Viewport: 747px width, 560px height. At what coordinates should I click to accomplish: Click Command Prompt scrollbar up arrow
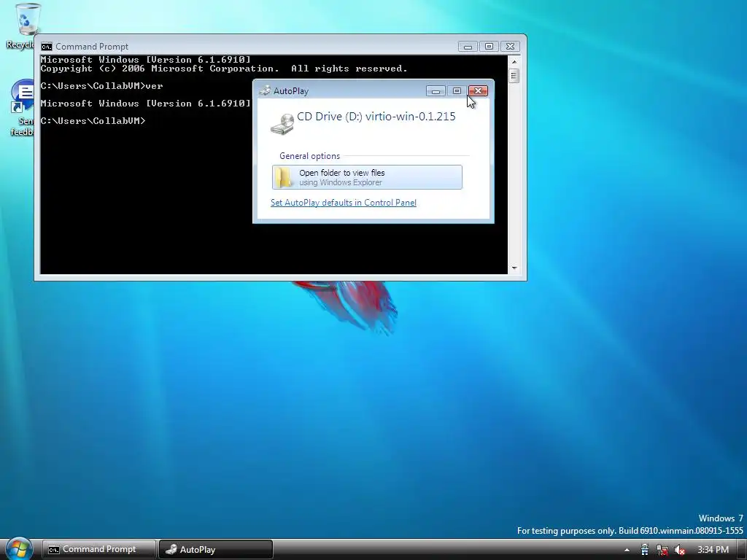514,61
